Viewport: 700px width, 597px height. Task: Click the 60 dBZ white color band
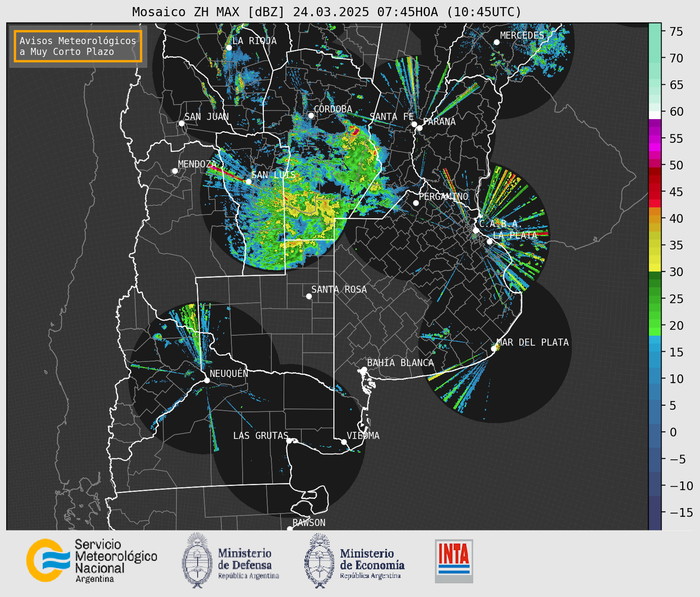655,115
